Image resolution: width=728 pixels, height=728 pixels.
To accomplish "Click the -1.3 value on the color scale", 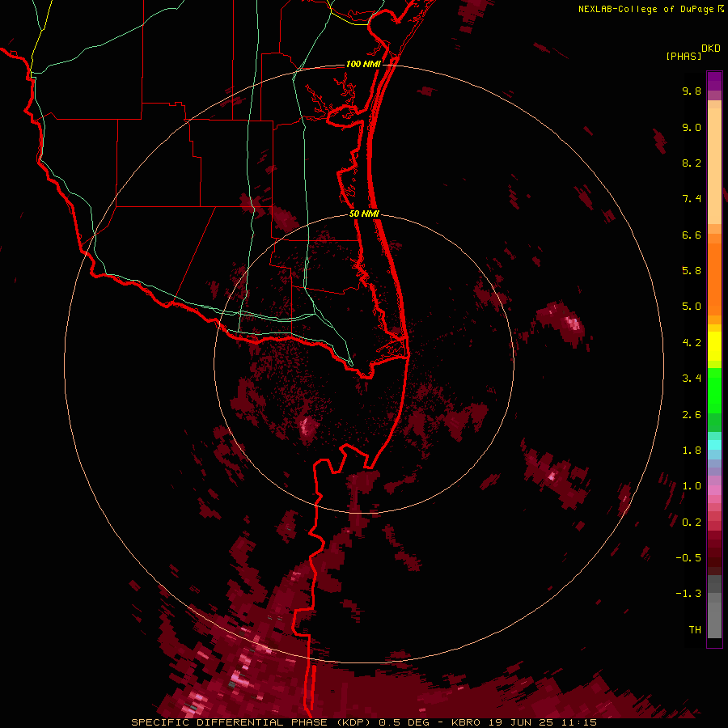I will [688, 594].
